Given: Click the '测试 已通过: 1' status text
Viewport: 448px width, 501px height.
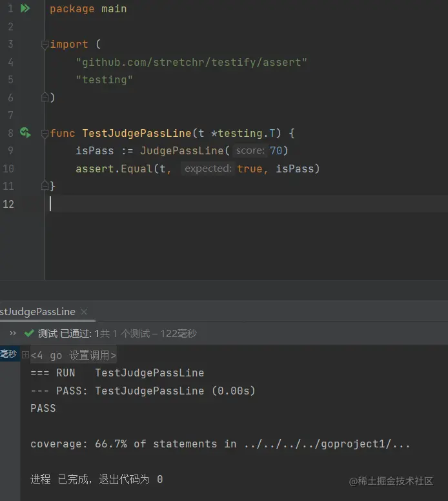Looking at the screenshot, I should click(x=68, y=334).
